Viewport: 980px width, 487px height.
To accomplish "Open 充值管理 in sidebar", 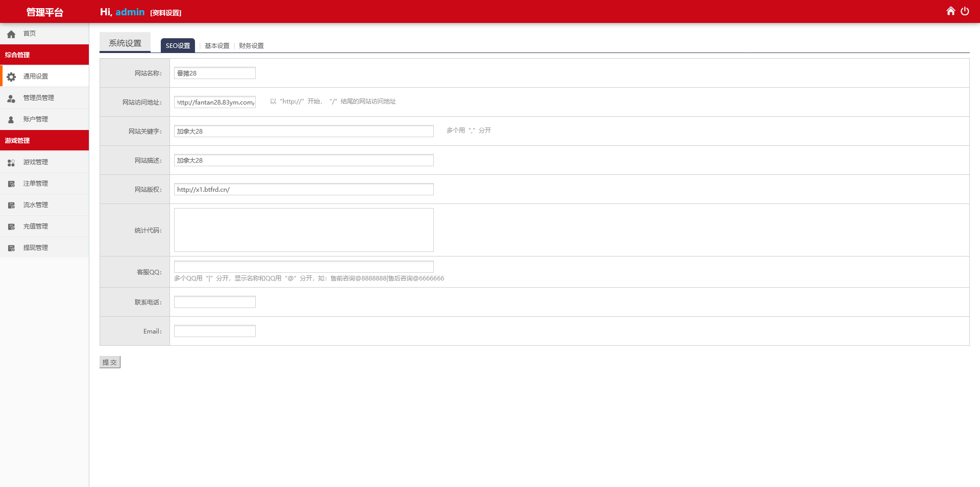I will [x=44, y=226].
